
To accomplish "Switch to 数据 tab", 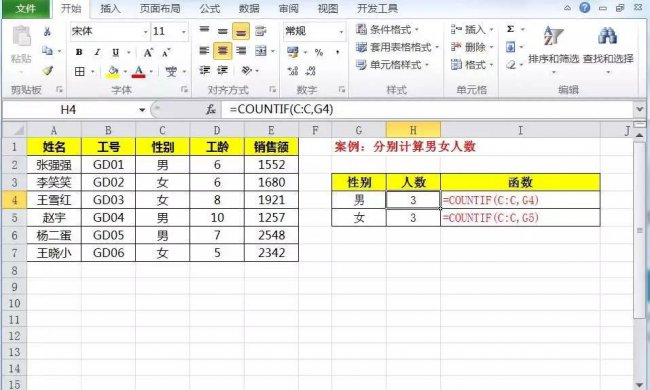I will click(x=249, y=8).
